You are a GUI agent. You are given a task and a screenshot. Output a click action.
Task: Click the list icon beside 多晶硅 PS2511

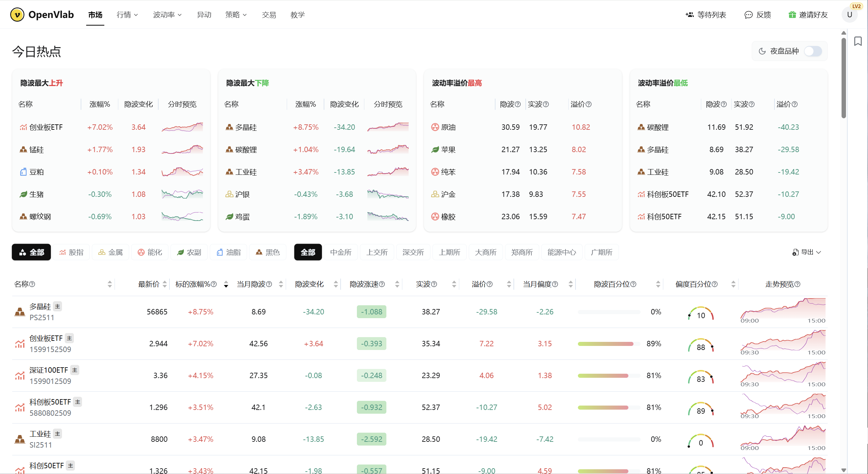(x=58, y=306)
